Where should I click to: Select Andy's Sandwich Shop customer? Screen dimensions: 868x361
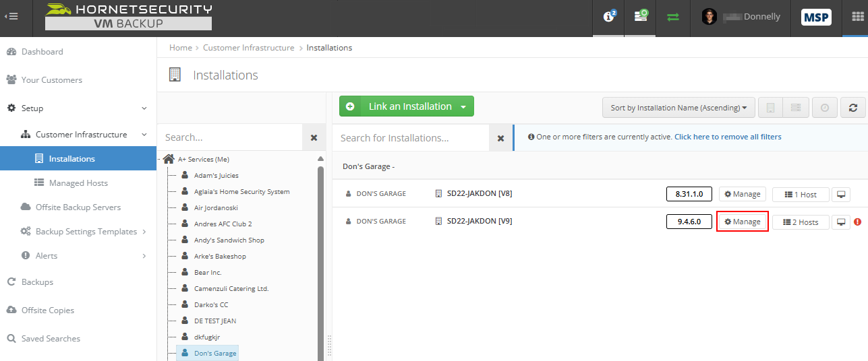pyautogui.click(x=229, y=240)
